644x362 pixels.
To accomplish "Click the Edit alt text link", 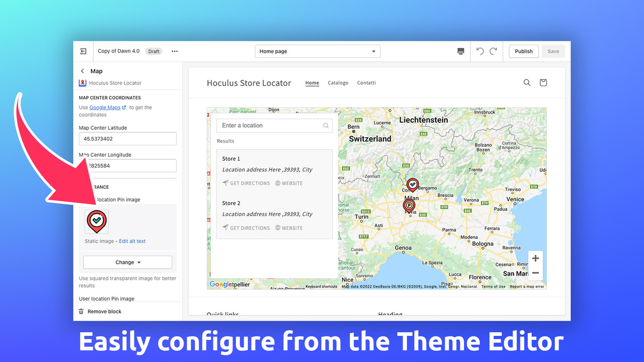I will (x=132, y=241).
